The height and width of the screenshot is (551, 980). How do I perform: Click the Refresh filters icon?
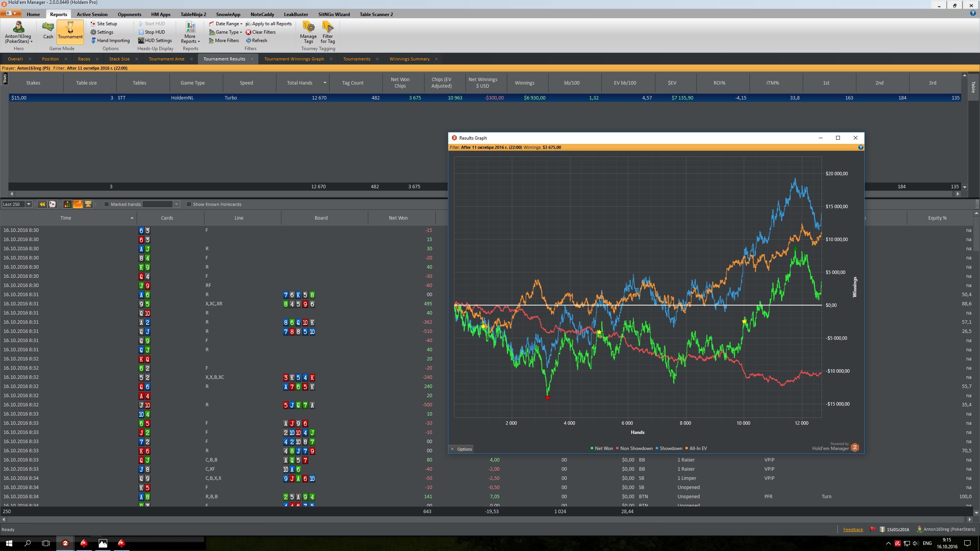click(248, 41)
